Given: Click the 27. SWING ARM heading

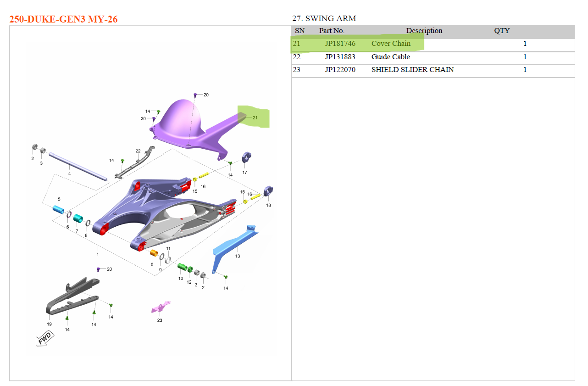Looking at the screenshot, I should coord(324,19).
